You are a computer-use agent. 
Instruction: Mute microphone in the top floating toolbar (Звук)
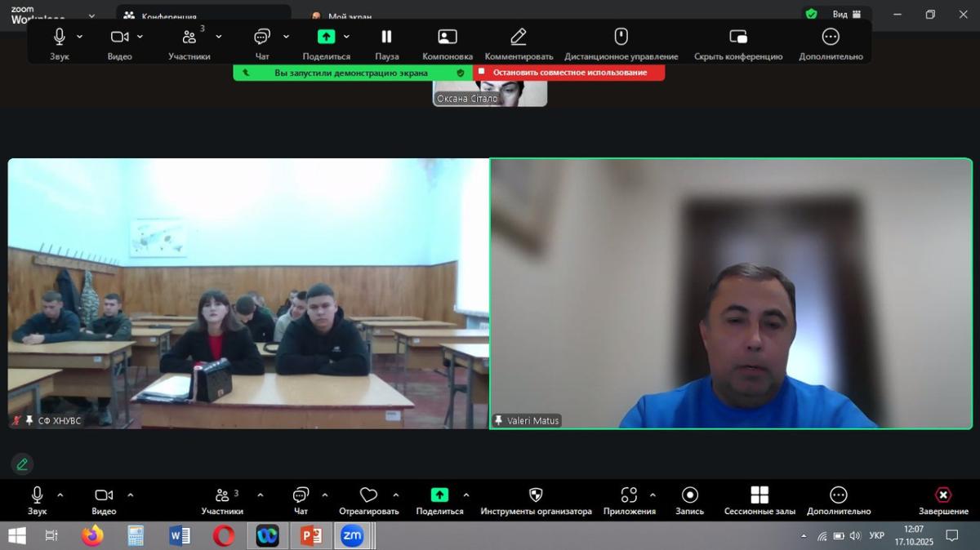click(x=60, y=42)
